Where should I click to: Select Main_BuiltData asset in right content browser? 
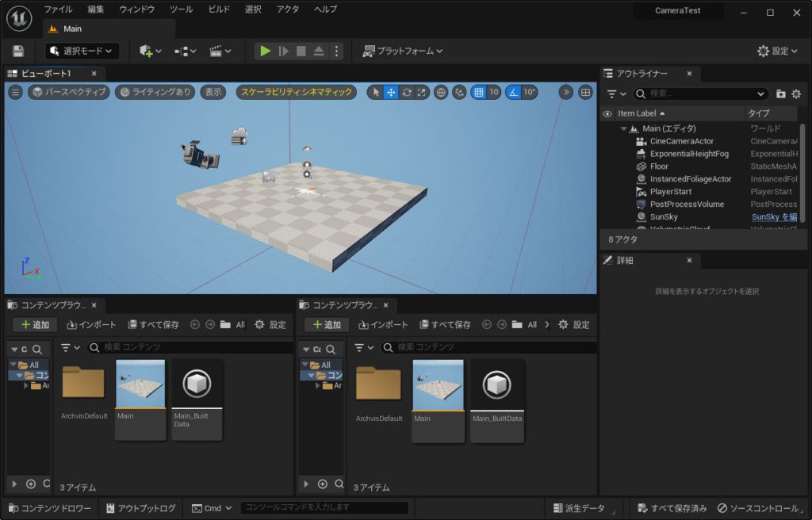[496, 400]
